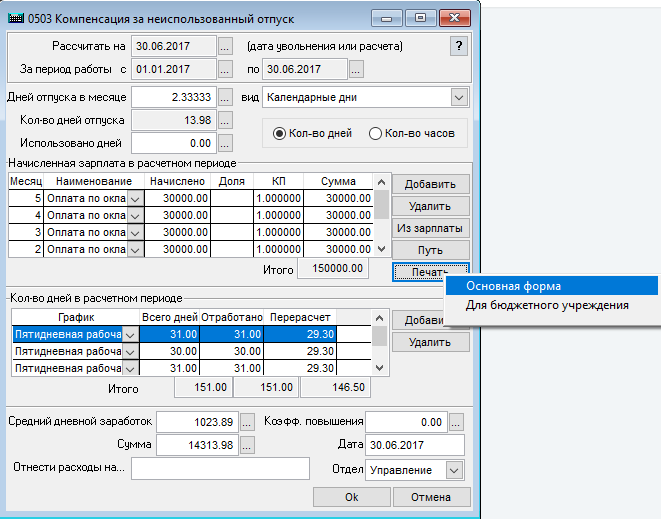Click the Из зарплаты button
Screen dimensions: 661x519
pos(430,229)
